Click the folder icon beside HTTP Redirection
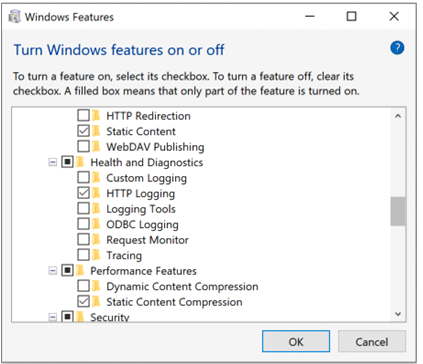 tap(96, 115)
